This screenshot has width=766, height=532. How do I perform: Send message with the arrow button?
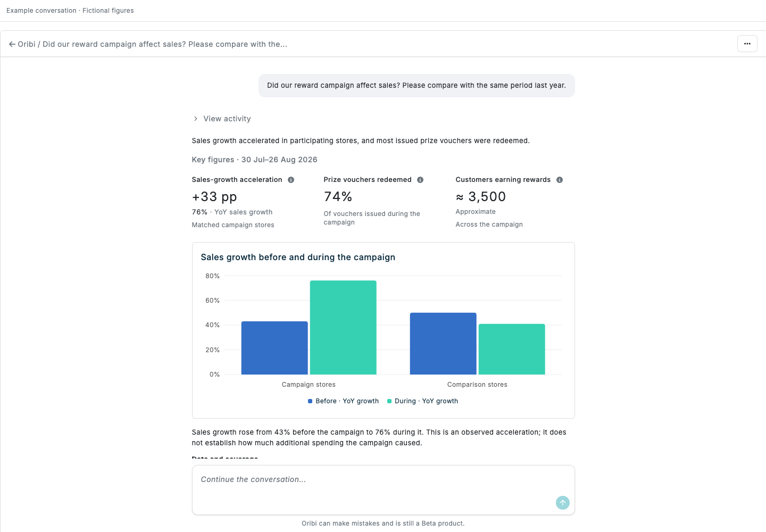pyautogui.click(x=562, y=503)
